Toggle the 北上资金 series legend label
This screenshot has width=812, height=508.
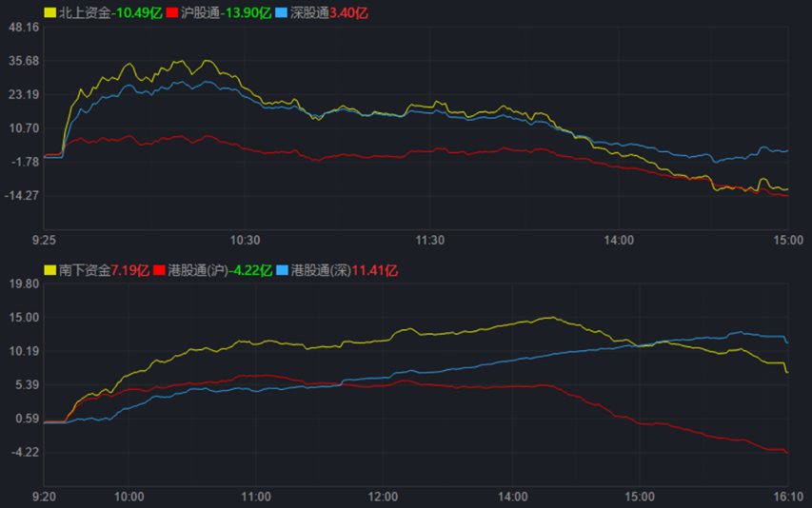coord(85,13)
